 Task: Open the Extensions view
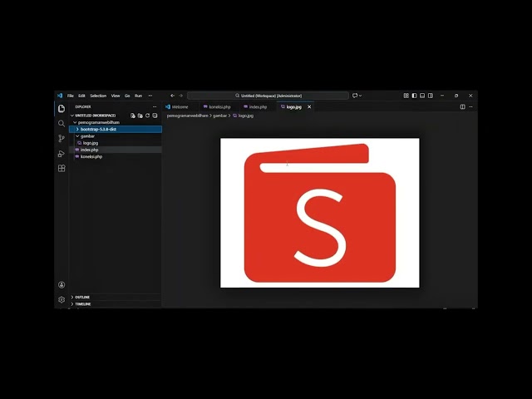click(x=62, y=168)
